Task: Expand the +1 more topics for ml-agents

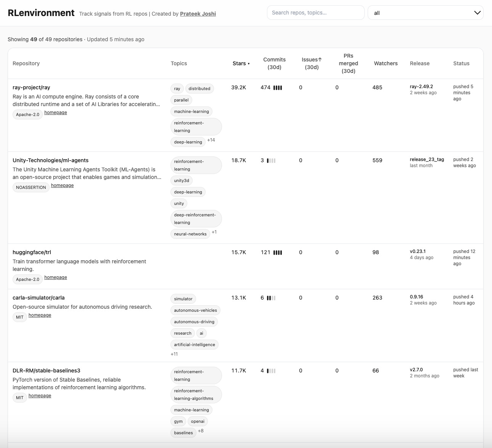Action: click(x=214, y=232)
